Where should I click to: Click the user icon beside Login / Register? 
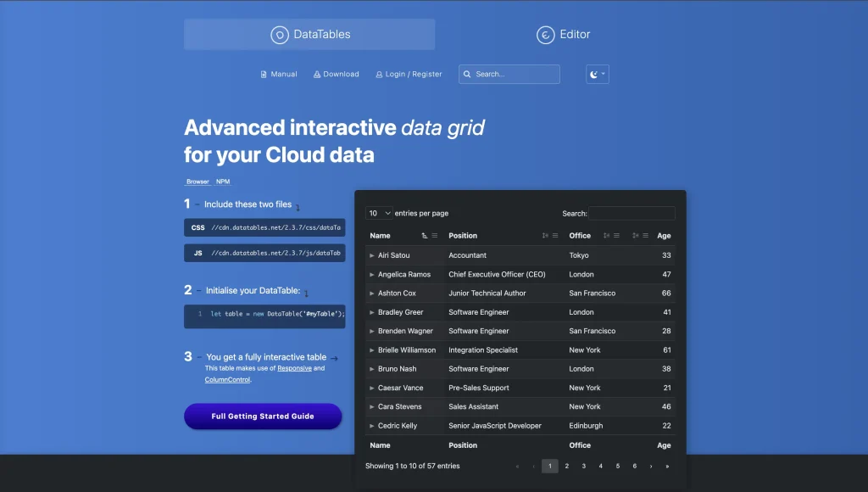click(x=379, y=75)
